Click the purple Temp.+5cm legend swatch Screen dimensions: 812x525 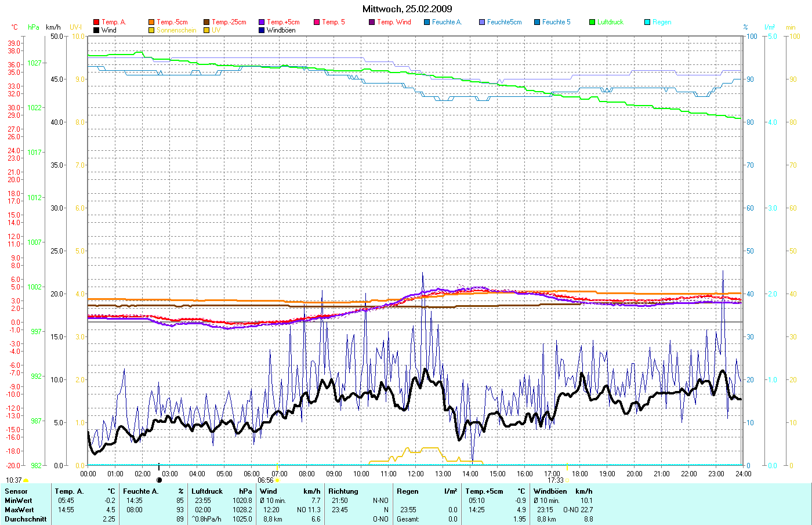pyautogui.click(x=262, y=22)
